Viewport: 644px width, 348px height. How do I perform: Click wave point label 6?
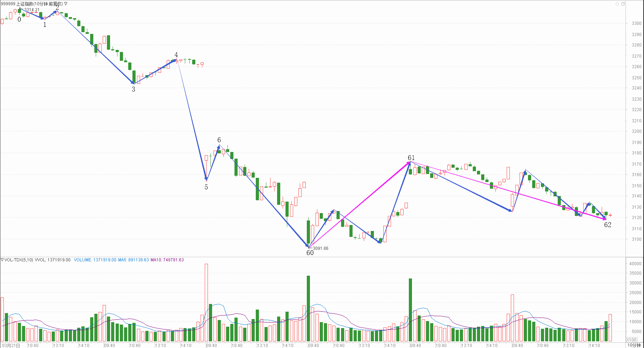click(x=219, y=140)
